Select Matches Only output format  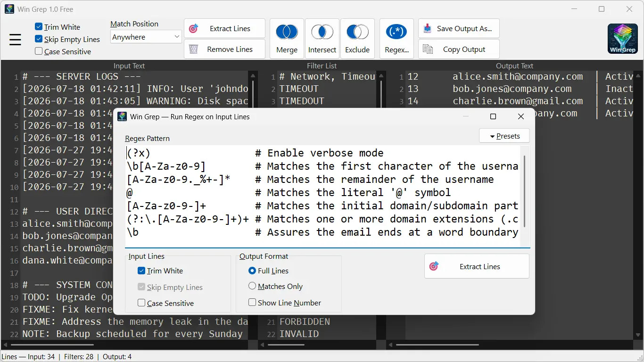coord(275,286)
